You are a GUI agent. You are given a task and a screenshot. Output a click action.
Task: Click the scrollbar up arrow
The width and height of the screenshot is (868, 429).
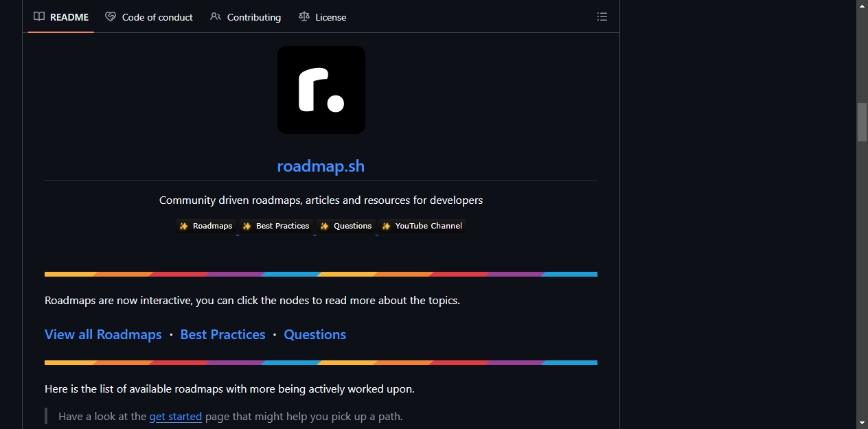point(862,5)
